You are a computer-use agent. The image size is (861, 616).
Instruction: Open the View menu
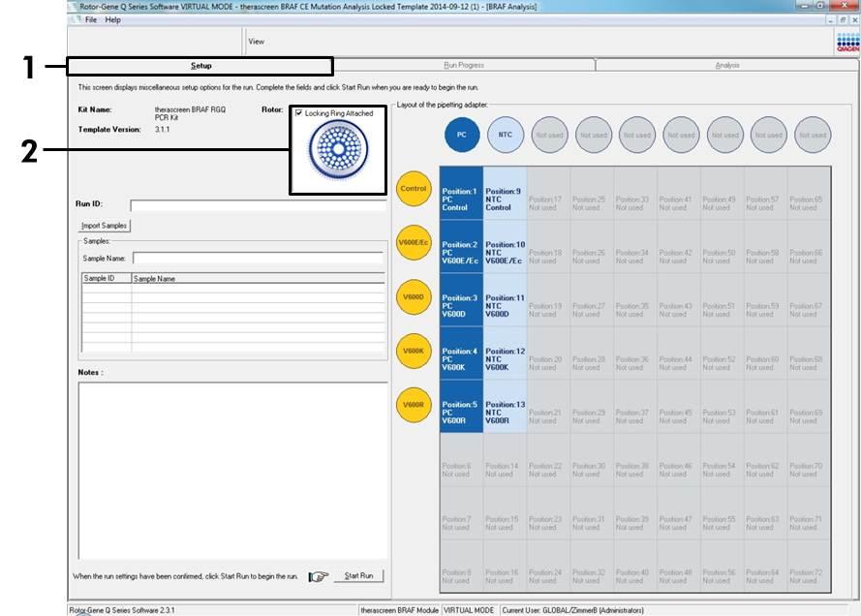[257, 42]
